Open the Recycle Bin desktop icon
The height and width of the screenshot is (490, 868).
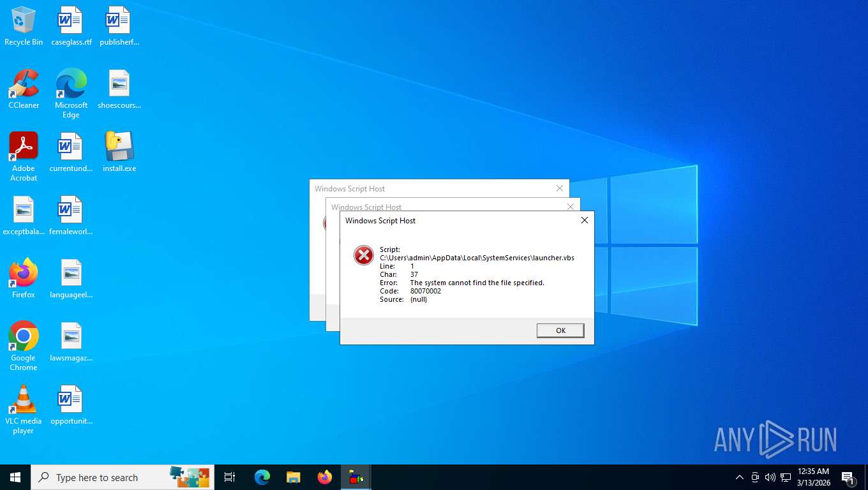[x=24, y=26]
